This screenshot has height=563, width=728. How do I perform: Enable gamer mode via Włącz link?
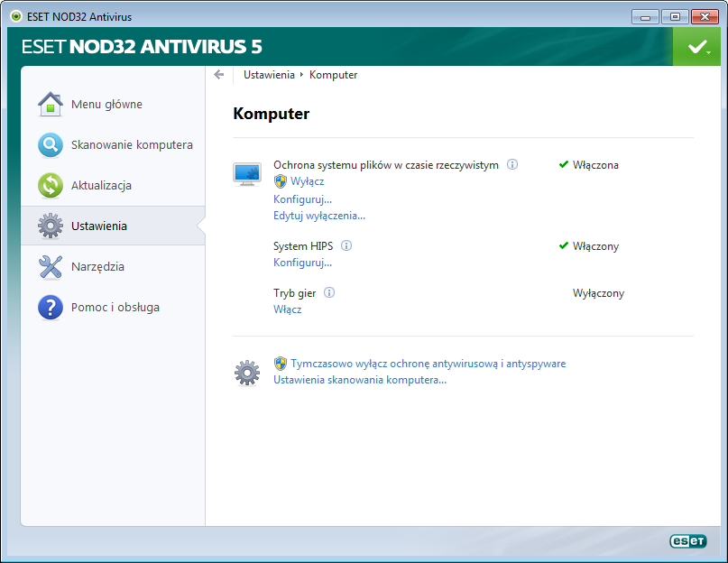288,309
